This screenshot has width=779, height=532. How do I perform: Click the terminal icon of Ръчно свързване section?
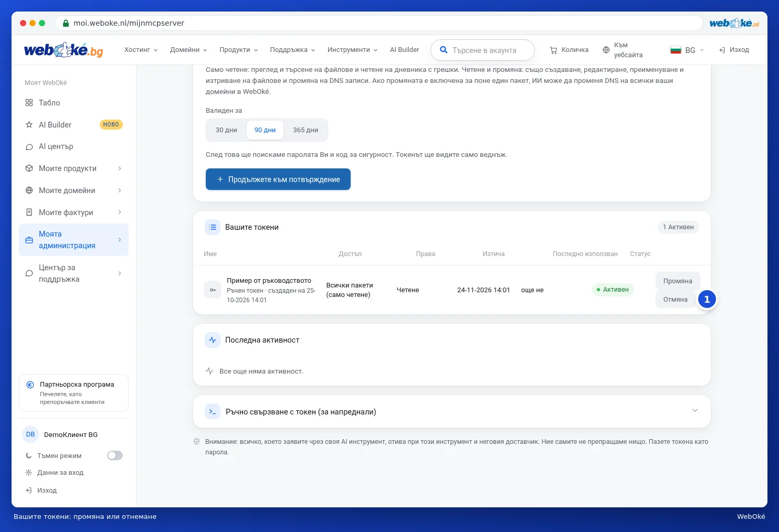click(213, 411)
